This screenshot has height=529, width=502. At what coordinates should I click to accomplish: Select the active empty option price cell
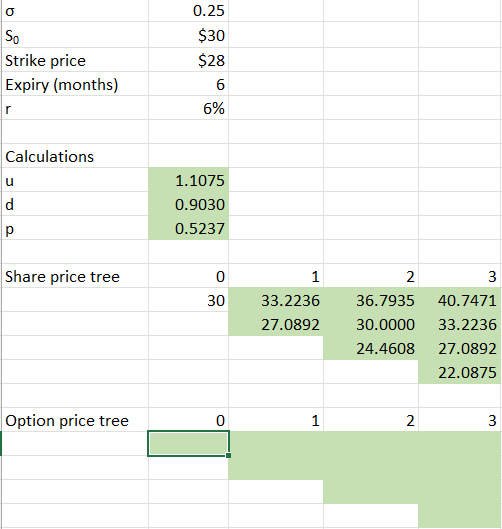(189, 444)
